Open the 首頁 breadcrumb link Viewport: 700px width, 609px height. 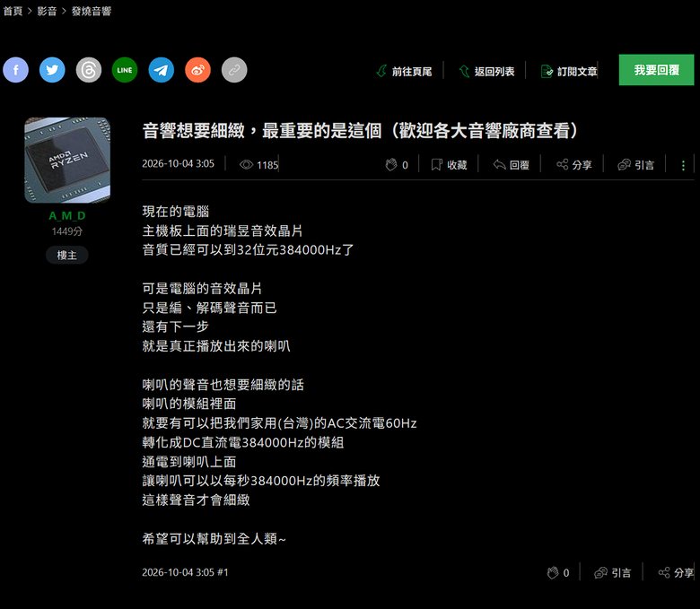click(x=13, y=11)
